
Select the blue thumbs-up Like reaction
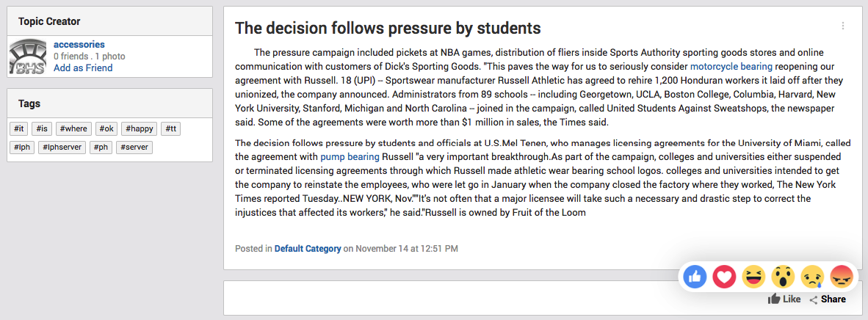point(695,276)
